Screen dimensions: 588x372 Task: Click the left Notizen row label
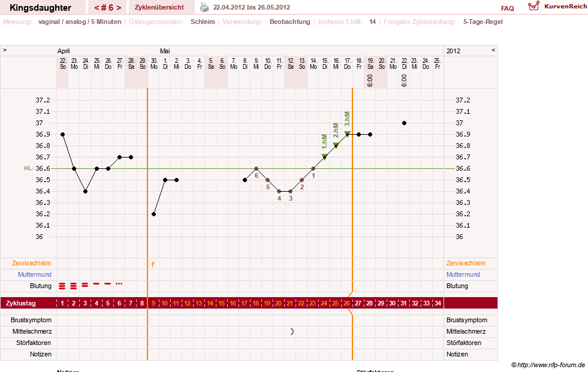[x=41, y=354]
